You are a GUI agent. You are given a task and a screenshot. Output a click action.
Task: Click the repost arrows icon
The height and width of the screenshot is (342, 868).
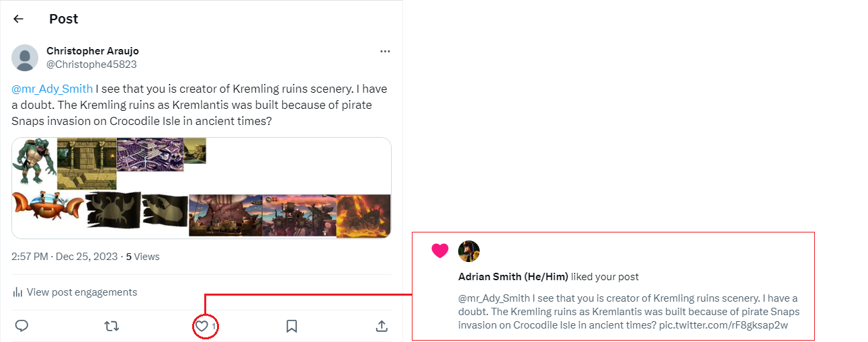[x=112, y=326]
